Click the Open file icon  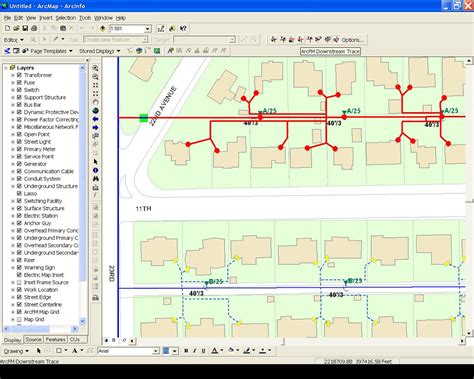point(16,29)
